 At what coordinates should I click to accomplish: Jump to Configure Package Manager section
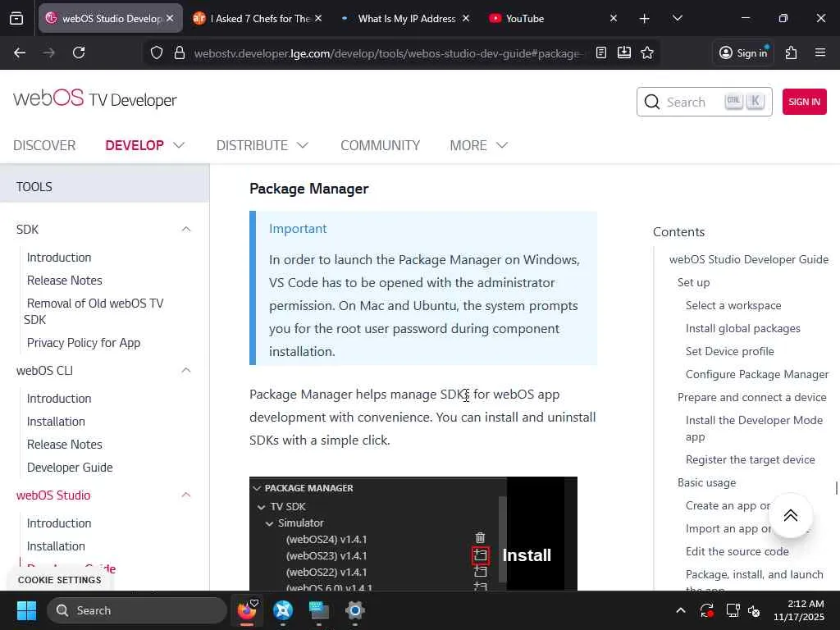click(757, 374)
